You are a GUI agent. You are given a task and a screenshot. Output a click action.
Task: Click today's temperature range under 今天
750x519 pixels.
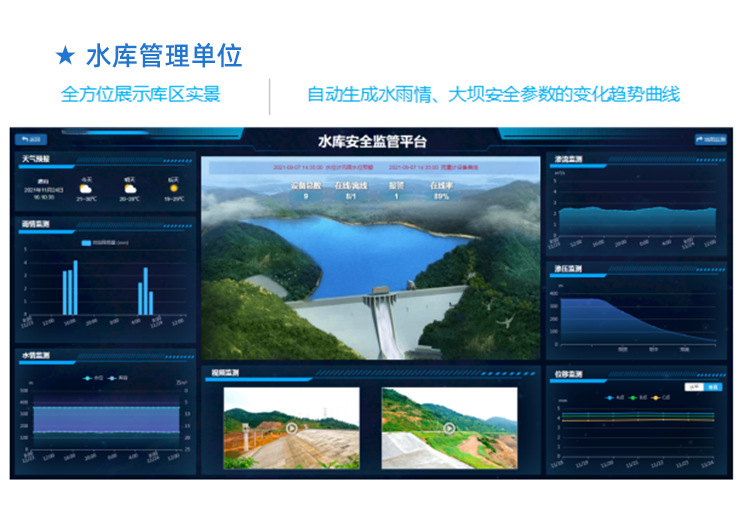click(86, 199)
